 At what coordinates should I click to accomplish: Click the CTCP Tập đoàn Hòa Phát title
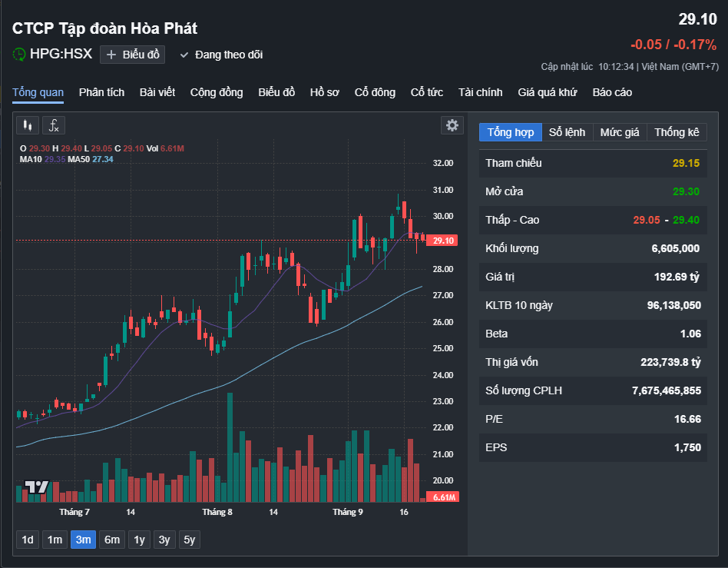click(105, 28)
